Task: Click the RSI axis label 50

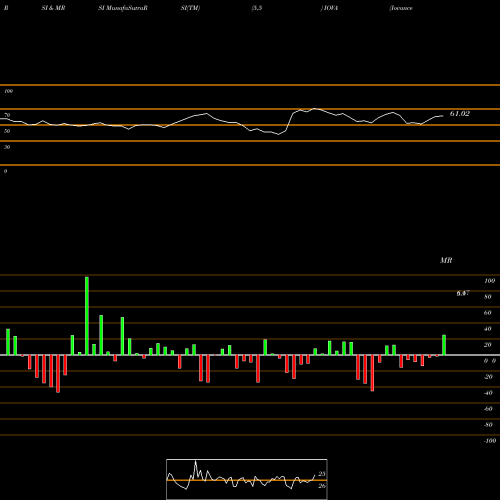Action: [x=7, y=131]
